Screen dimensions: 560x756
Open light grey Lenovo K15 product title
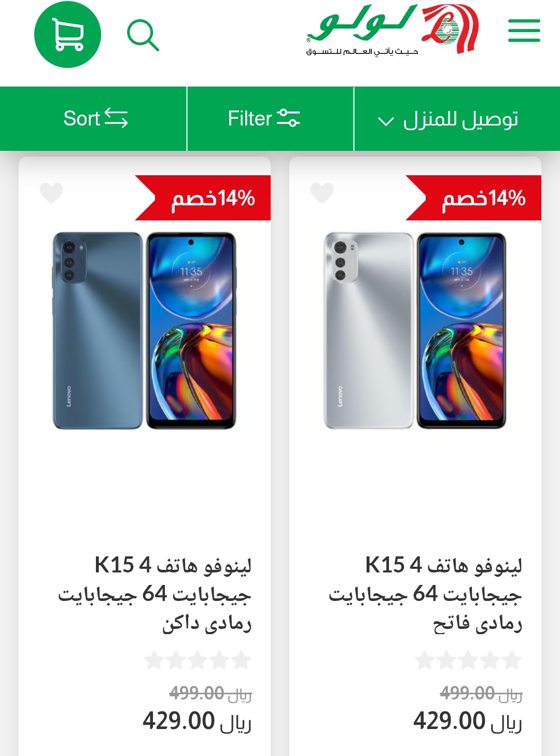[x=425, y=594]
